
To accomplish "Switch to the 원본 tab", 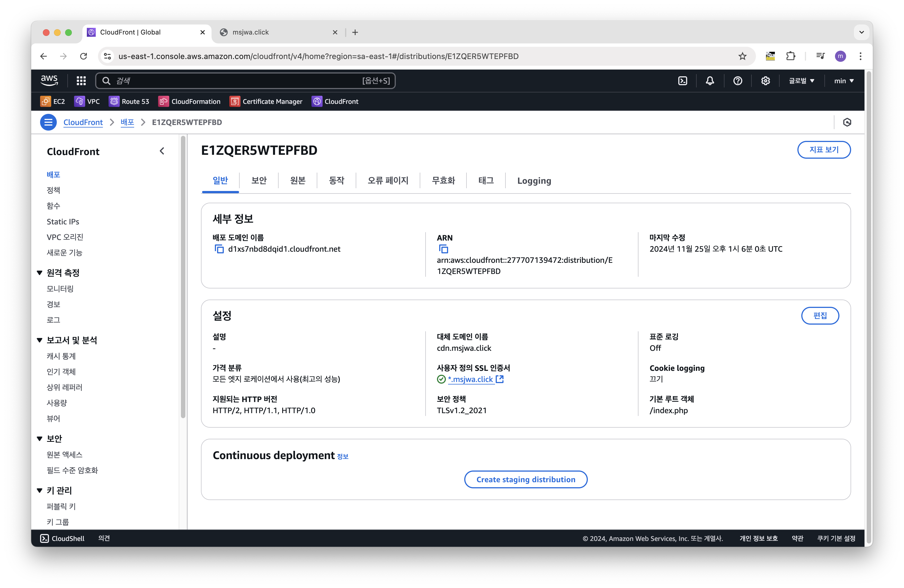I will 298,180.
